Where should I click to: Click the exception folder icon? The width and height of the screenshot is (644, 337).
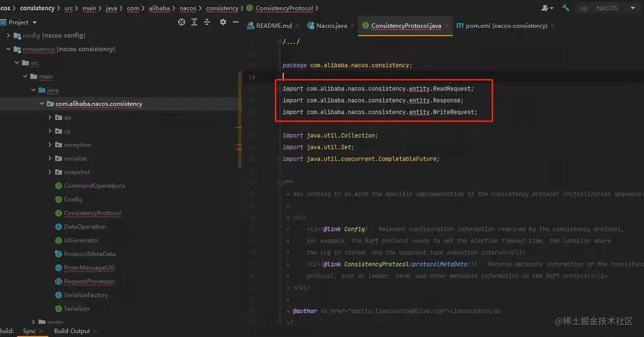(59, 145)
